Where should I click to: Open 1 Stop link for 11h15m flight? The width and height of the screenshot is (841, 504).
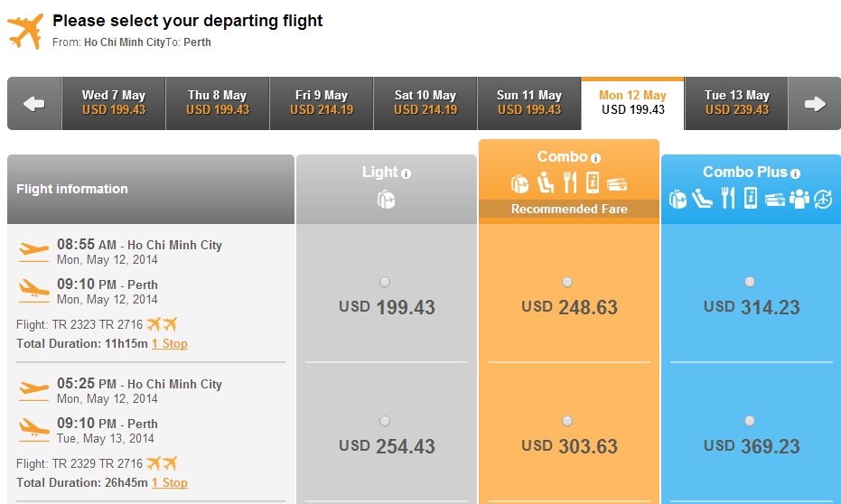tap(170, 344)
